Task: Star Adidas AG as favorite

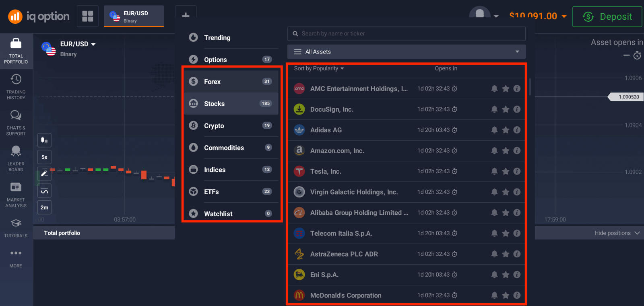Action: point(506,130)
